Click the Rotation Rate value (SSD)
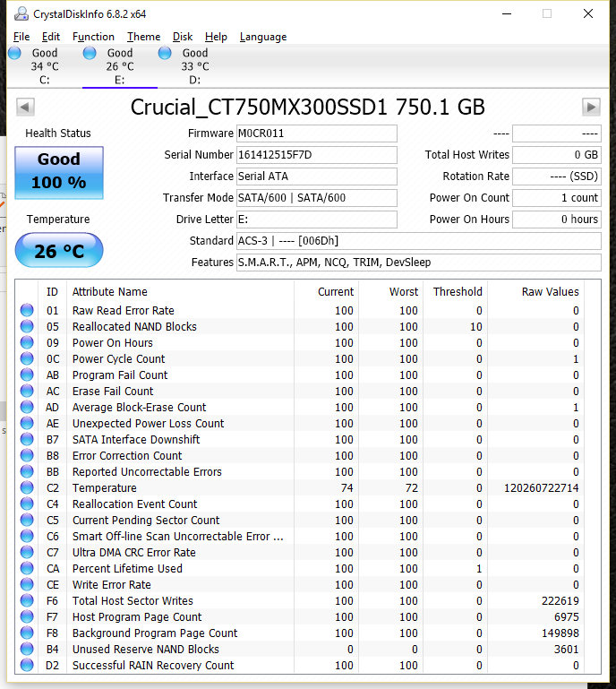 [x=557, y=177]
